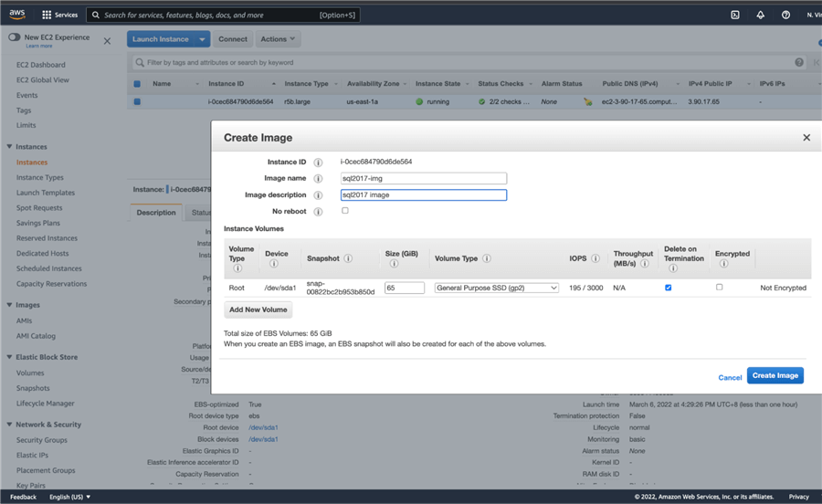Uncheck Delete on Termination checkbox
Image resolution: width=822 pixels, height=504 pixels.
click(669, 288)
